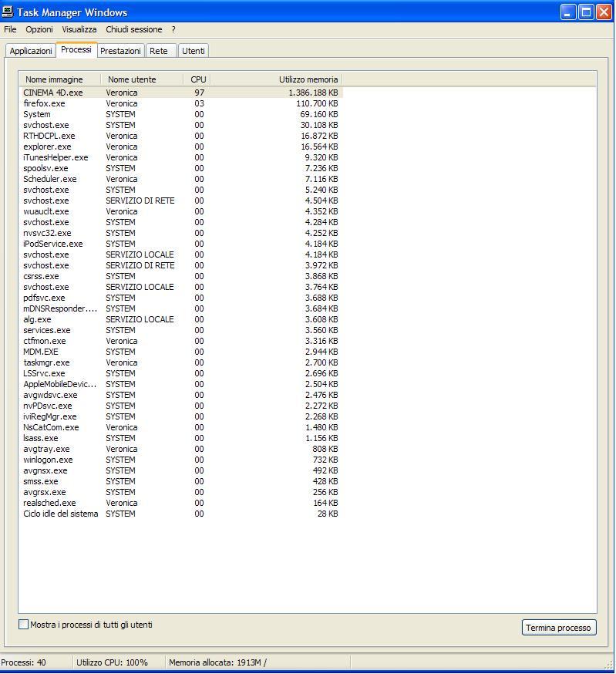Switch to the Applicazioni tab
The image size is (616, 674).
[31, 51]
